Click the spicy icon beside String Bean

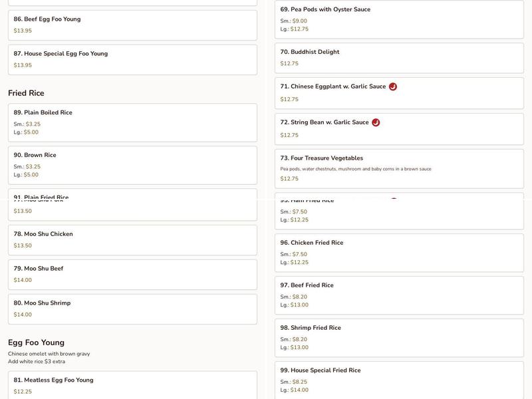click(376, 122)
